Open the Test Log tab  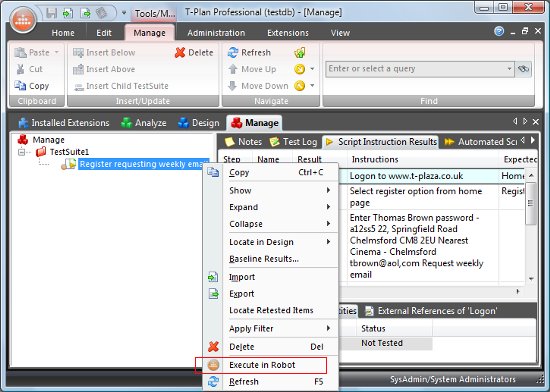tap(293, 142)
